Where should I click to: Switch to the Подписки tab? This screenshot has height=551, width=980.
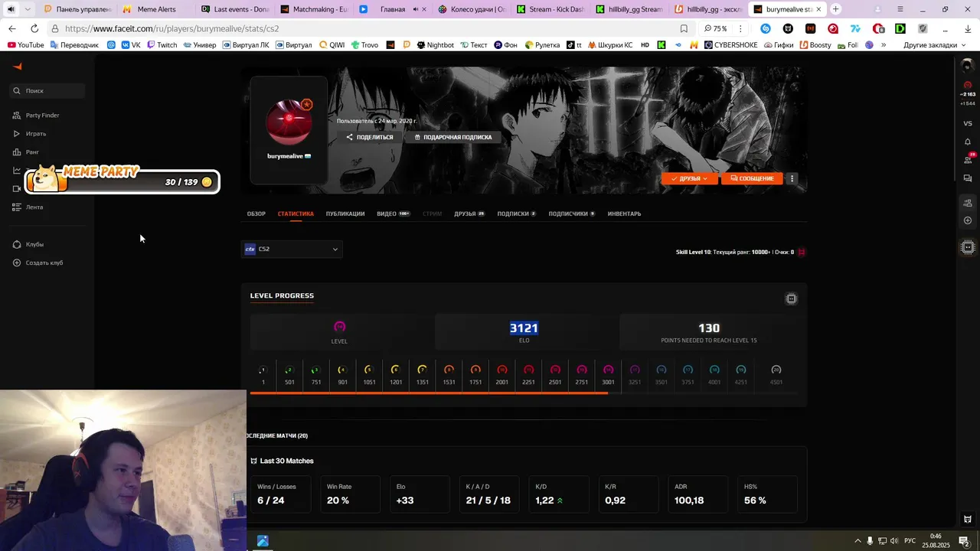tap(516, 214)
